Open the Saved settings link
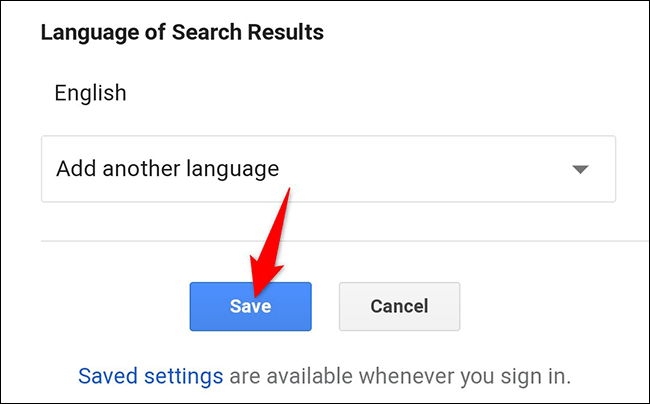Image resolution: width=650 pixels, height=404 pixels. coord(150,376)
